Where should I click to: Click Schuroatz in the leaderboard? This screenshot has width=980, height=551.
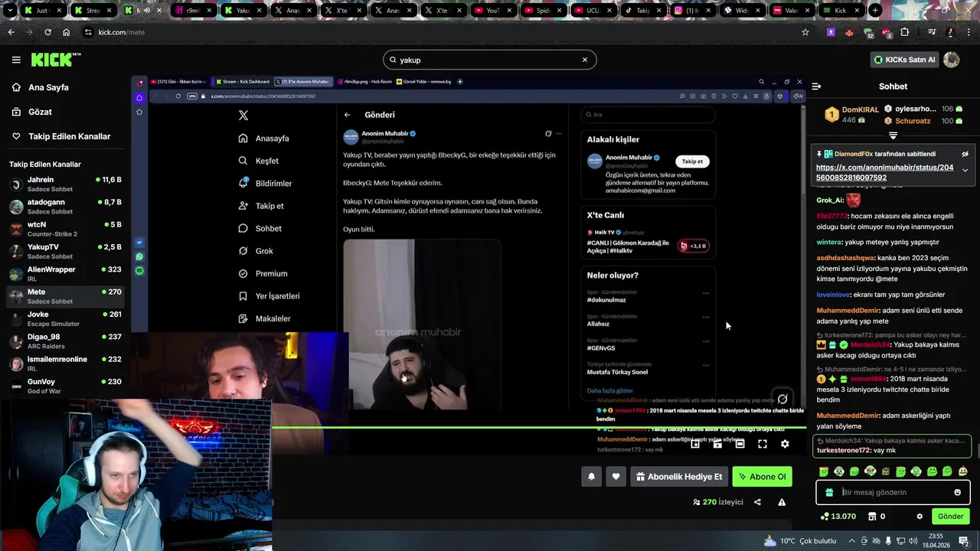click(x=913, y=121)
